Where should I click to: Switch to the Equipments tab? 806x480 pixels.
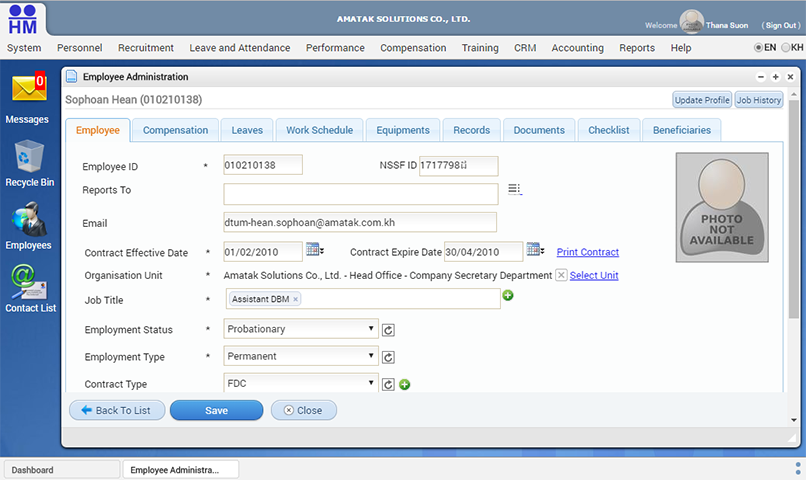tap(402, 130)
